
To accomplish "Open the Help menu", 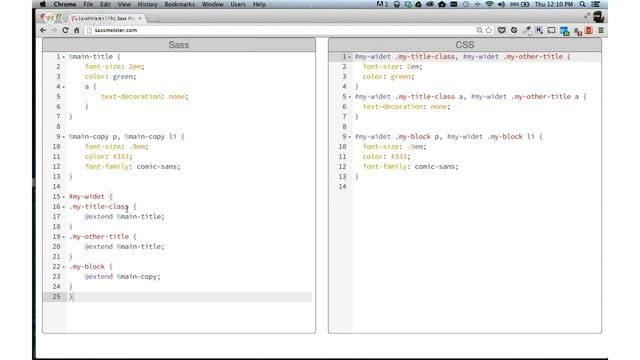I will coord(259,4).
